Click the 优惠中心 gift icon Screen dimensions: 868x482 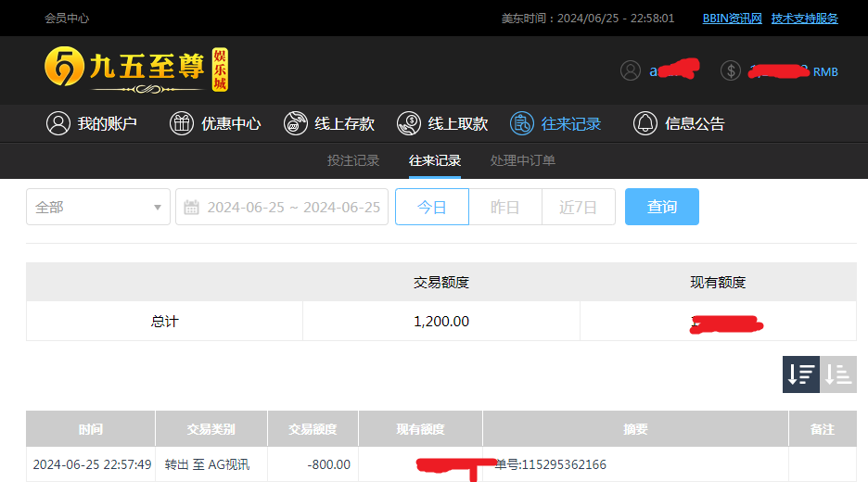pos(182,123)
